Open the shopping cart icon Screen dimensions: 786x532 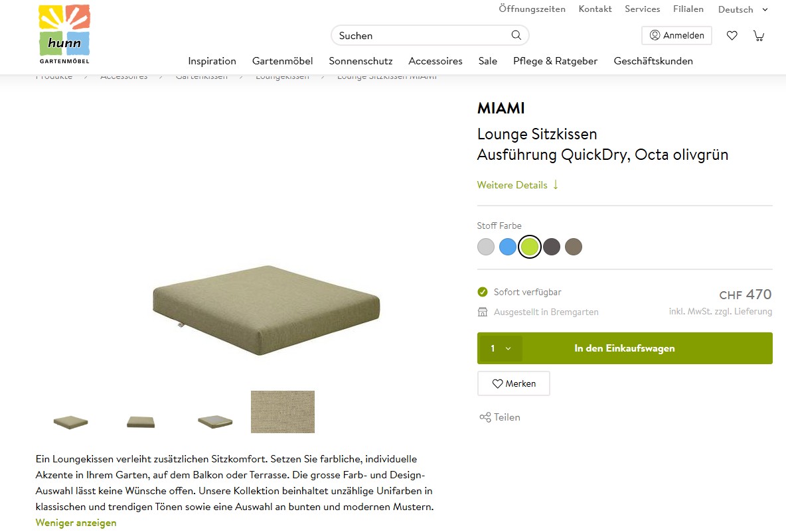pyautogui.click(x=758, y=35)
